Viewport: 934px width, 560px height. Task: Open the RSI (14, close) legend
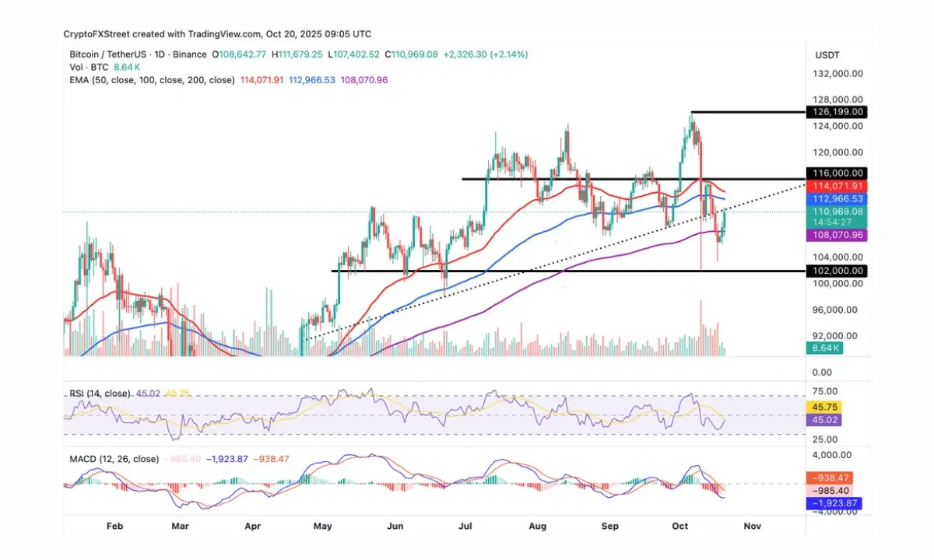(97, 394)
